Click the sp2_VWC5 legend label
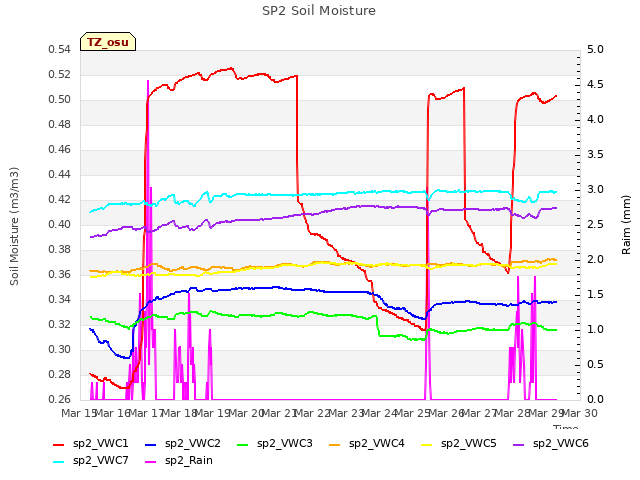 point(469,443)
